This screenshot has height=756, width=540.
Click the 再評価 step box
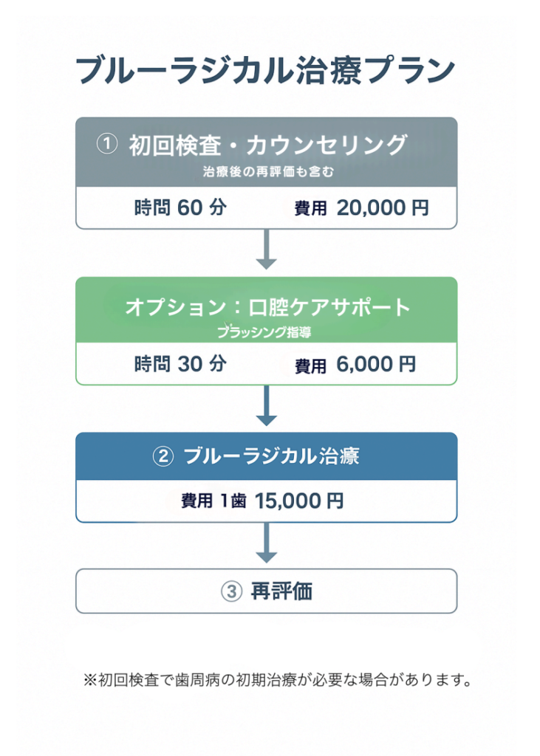pyautogui.click(x=266, y=591)
